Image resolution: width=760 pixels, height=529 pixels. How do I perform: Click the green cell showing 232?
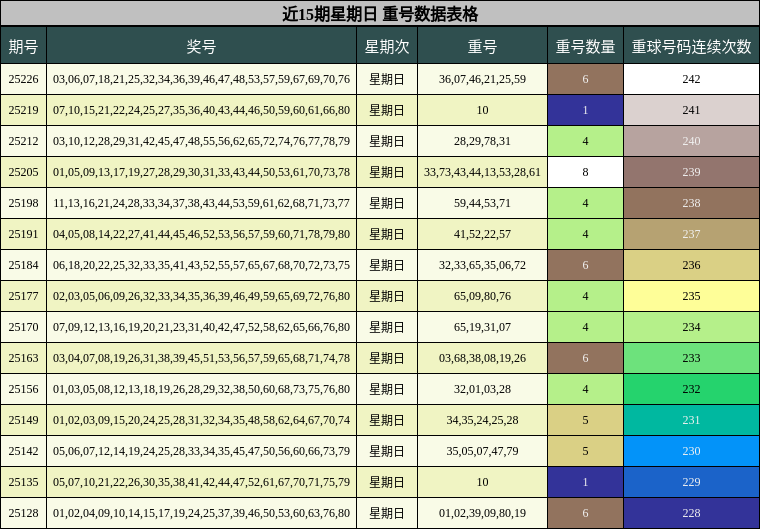[x=692, y=389]
